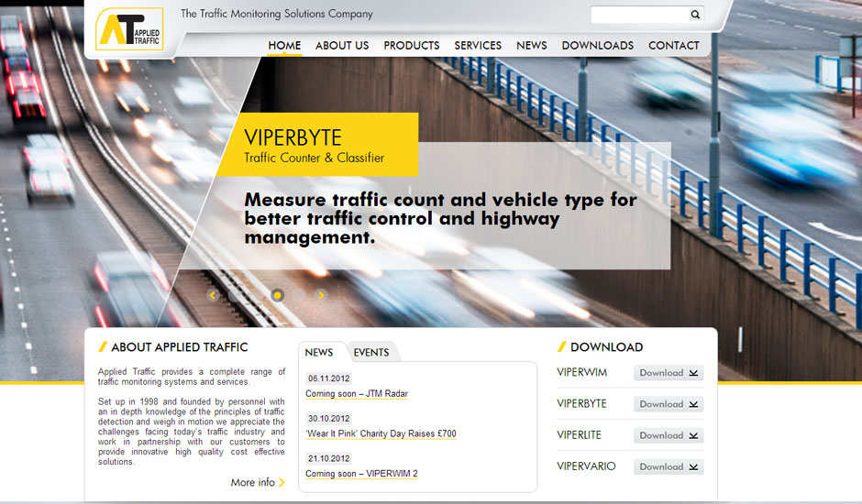The image size is (862, 504).
Task: Click the ABOUT APPLIED TRAFFIC heading
Action: click(179, 347)
